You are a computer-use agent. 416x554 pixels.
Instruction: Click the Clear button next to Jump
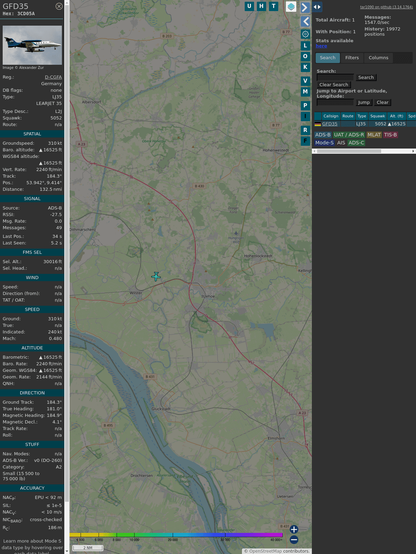coord(382,102)
